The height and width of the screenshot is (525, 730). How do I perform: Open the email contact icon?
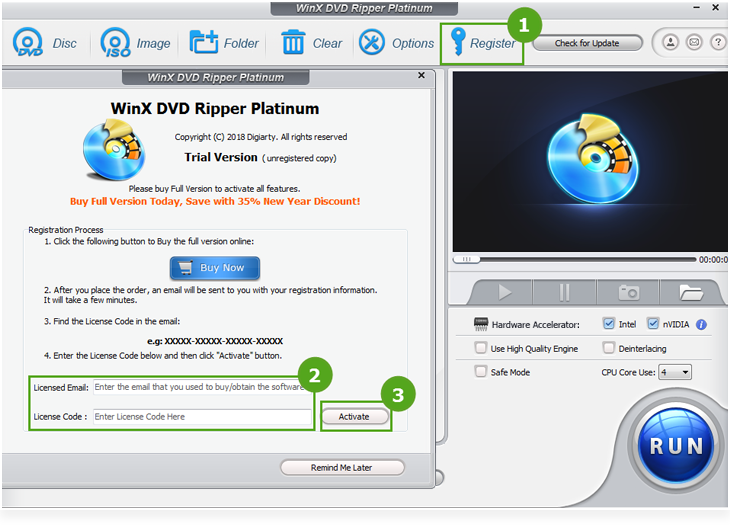(x=694, y=43)
